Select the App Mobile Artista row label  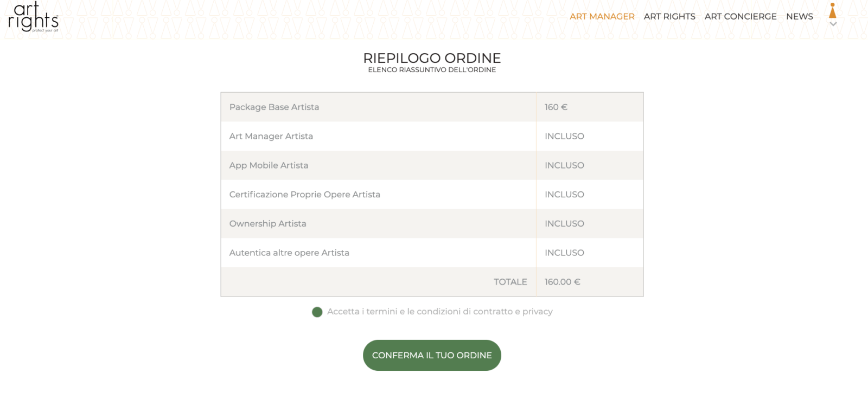pos(269,165)
